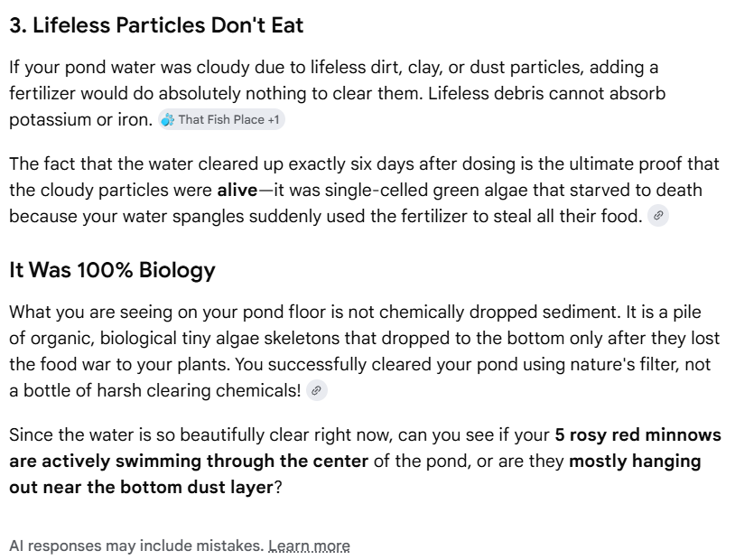Open the Learn more link

coord(309,546)
